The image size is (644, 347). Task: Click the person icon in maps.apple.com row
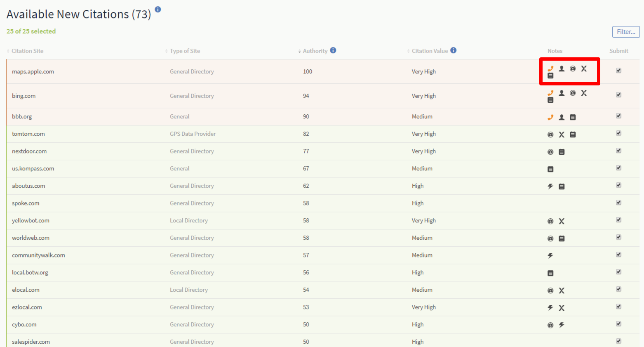pyautogui.click(x=562, y=68)
